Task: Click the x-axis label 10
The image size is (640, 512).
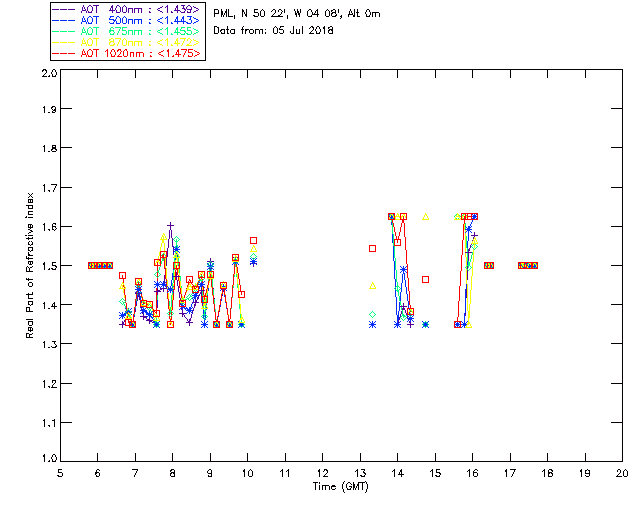Action: tap(247, 473)
